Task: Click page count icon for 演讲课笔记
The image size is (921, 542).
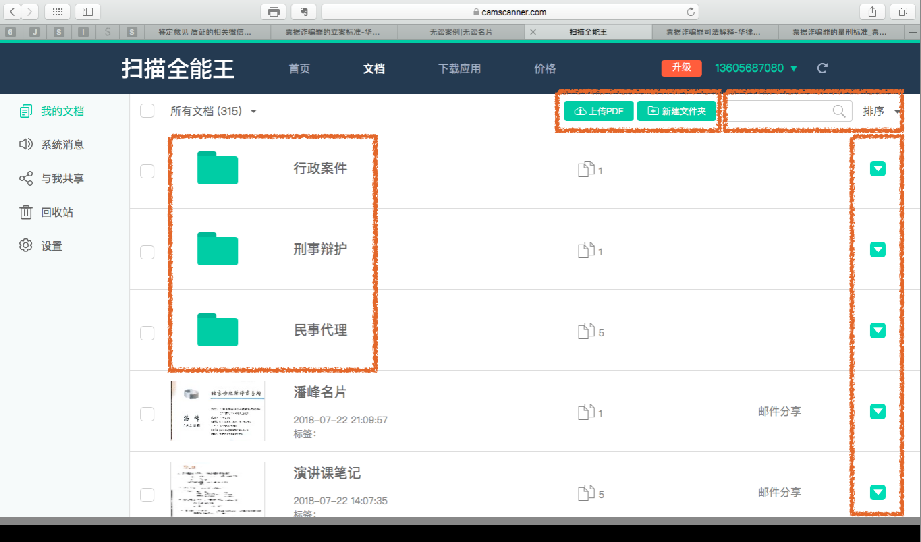Action: click(587, 493)
